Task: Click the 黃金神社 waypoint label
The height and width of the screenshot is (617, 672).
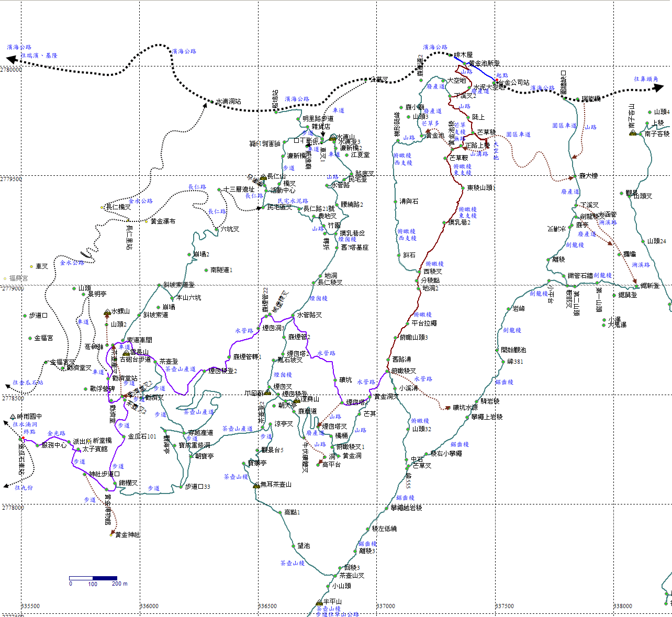Action: [127, 535]
